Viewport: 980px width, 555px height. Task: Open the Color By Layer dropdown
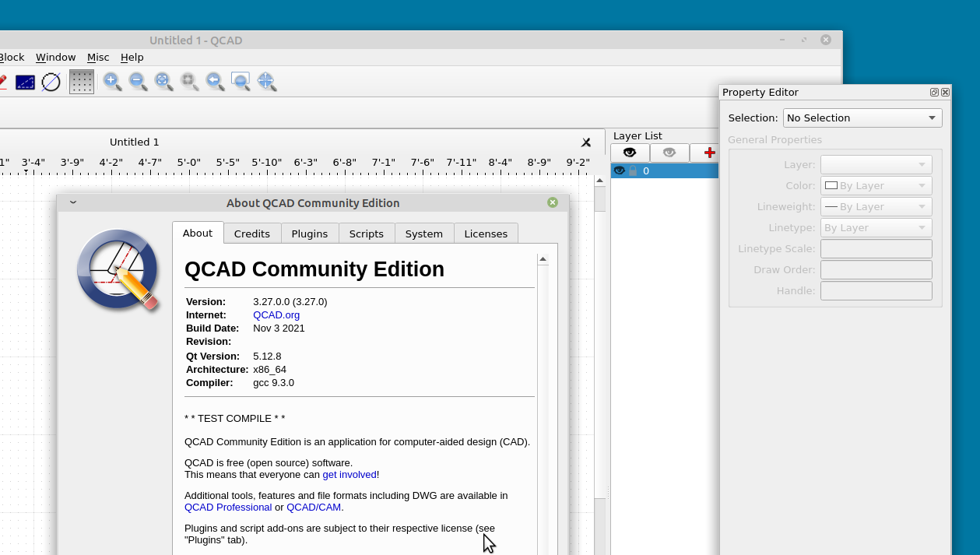[876, 185]
